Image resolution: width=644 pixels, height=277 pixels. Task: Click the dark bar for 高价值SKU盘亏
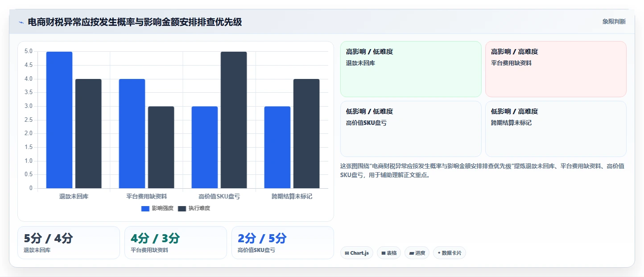234,120
